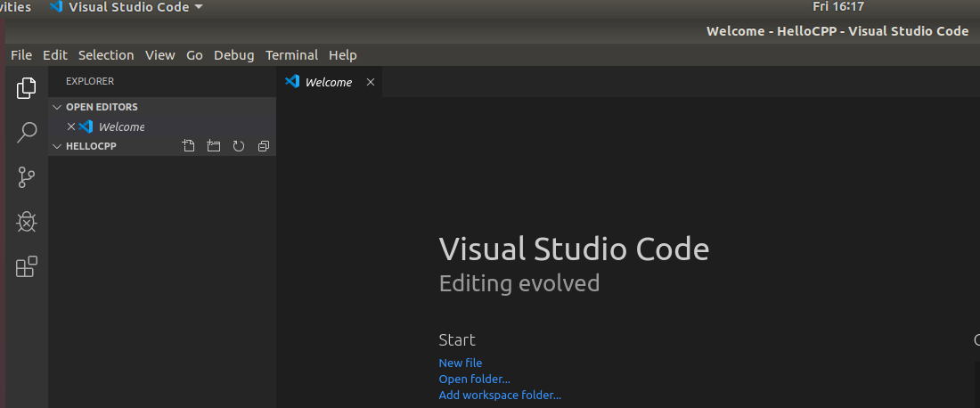Collapse all folders in HELLOCPP explorer
The image size is (980, 408).
[x=263, y=146]
